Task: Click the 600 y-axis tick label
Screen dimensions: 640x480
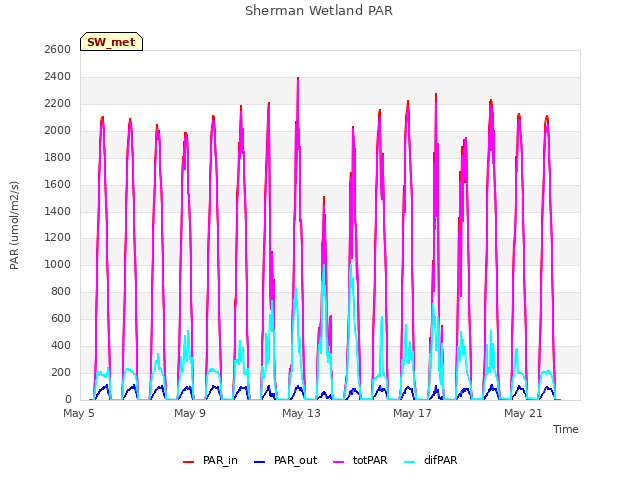Action: point(61,318)
